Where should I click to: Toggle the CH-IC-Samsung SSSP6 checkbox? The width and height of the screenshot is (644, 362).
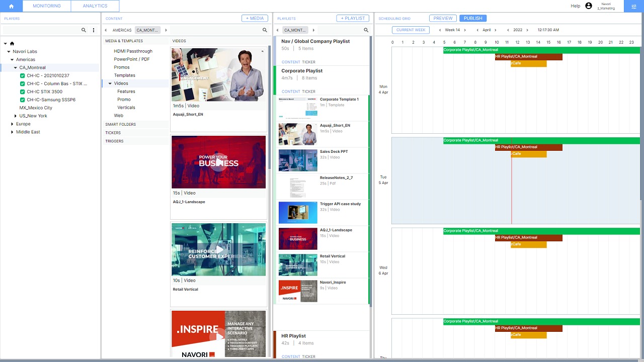click(x=22, y=100)
